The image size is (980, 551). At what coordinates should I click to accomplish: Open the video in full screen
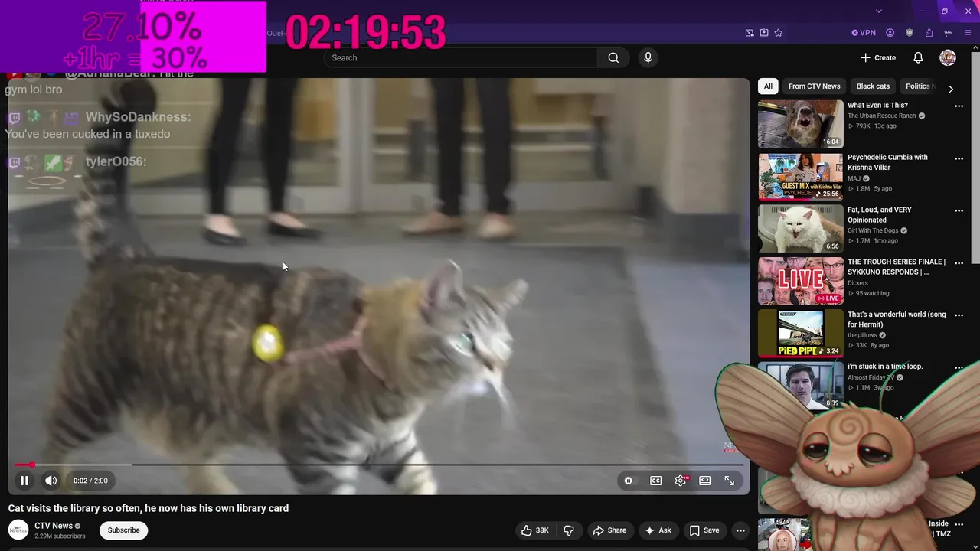pos(730,481)
